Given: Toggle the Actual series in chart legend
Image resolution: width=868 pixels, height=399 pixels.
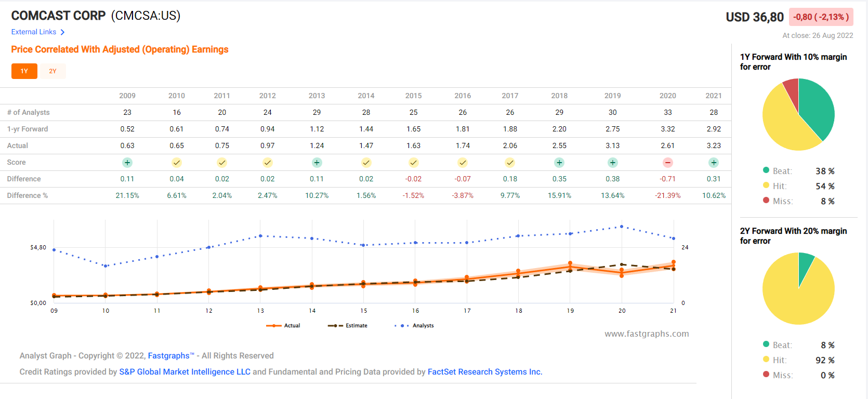Looking at the screenshot, I should tap(284, 326).
